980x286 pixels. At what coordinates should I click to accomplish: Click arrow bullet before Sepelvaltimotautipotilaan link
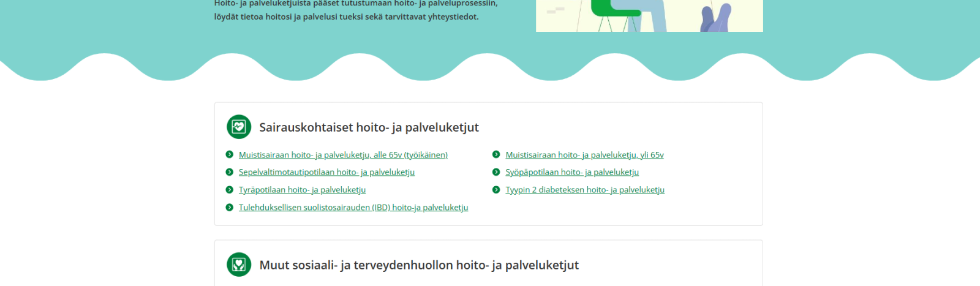pyautogui.click(x=230, y=172)
